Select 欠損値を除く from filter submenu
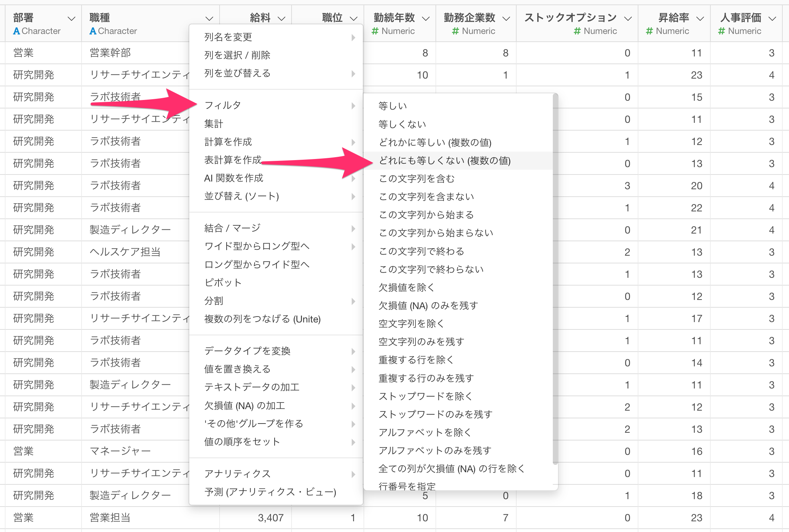The height and width of the screenshot is (532, 789). point(407,287)
